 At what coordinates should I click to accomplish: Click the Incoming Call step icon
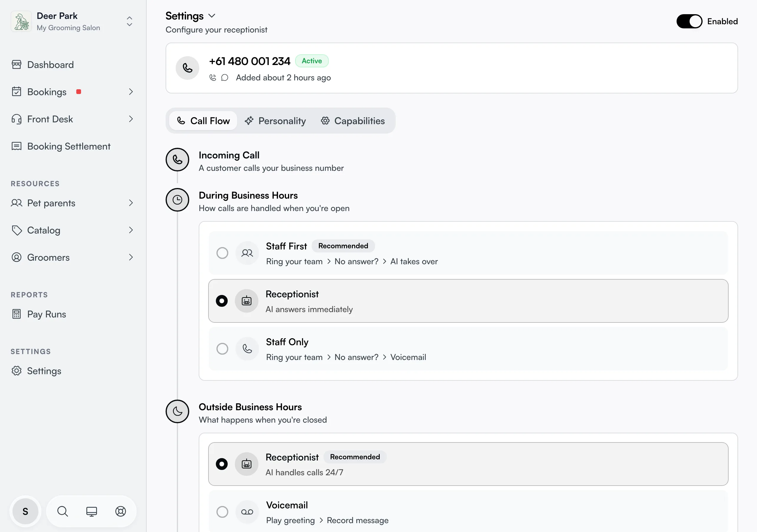click(177, 160)
